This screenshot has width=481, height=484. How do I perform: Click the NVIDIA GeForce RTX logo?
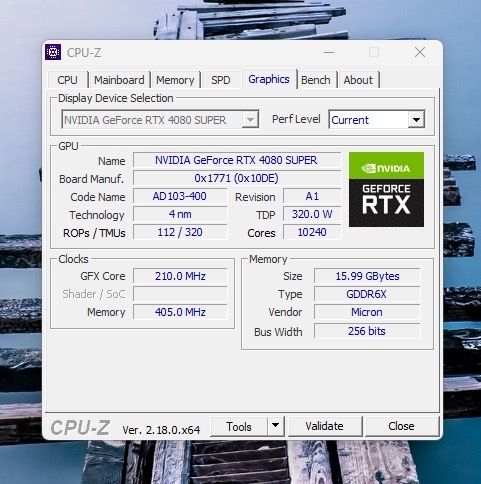[386, 189]
